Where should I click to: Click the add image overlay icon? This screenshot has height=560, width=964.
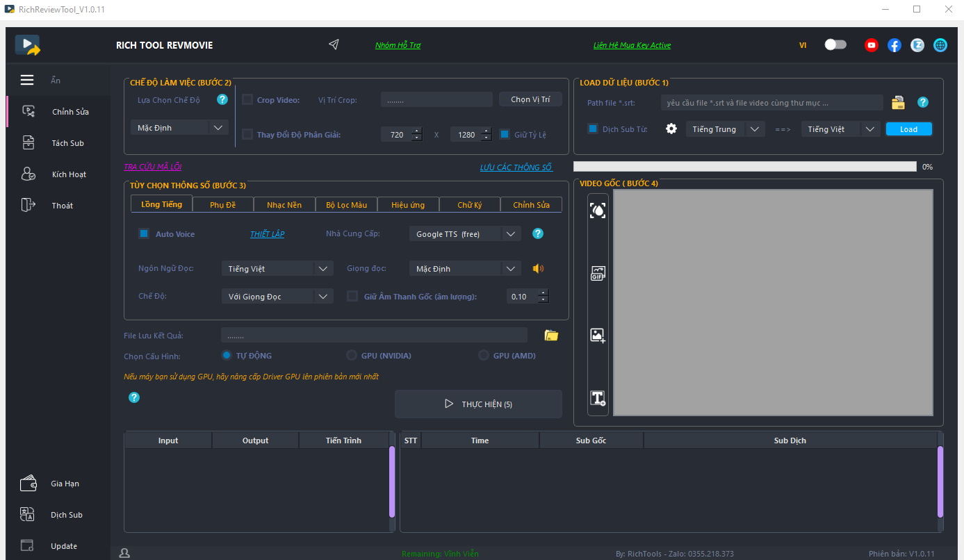click(x=598, y=336)
